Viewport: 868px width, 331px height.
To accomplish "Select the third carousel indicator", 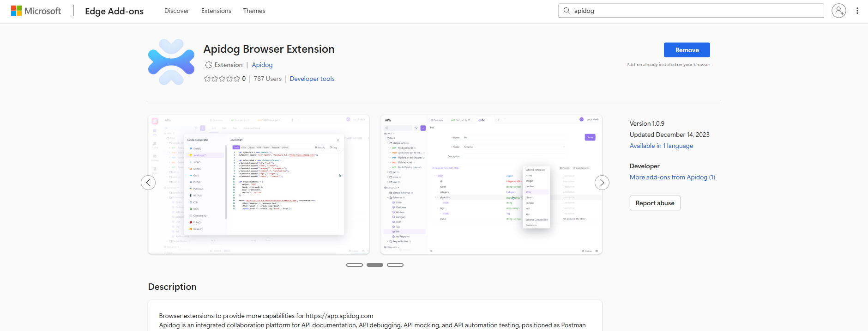I will (395, 265).
